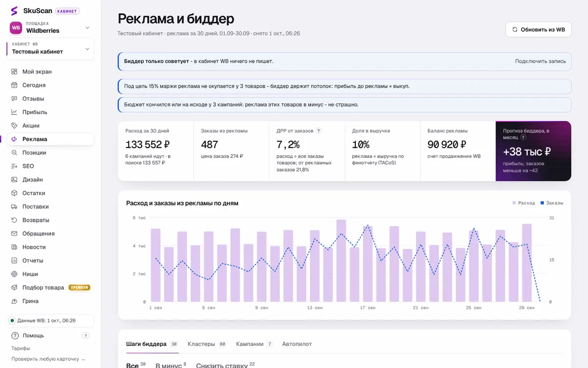Viewport: 588px width, 368px height.
Task: Click the Кабинет badge near the logo
Action: click(x=67, y=11)
